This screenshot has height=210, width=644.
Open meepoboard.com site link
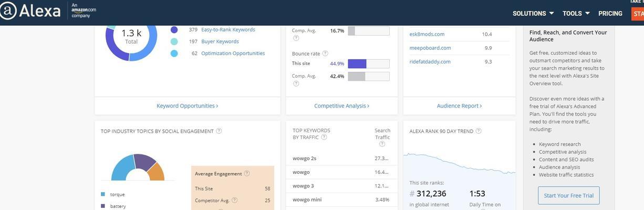click(430, 48)
